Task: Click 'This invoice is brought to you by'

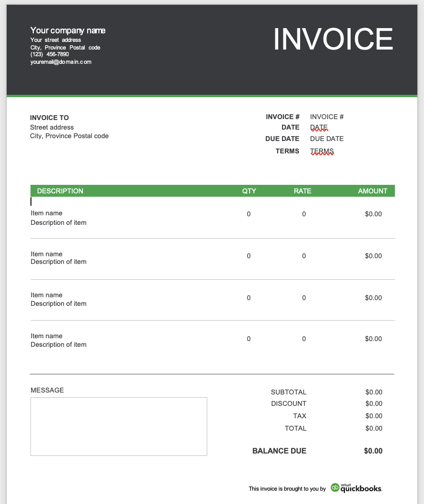Action: pyautogui.click(x=287, y=489)
